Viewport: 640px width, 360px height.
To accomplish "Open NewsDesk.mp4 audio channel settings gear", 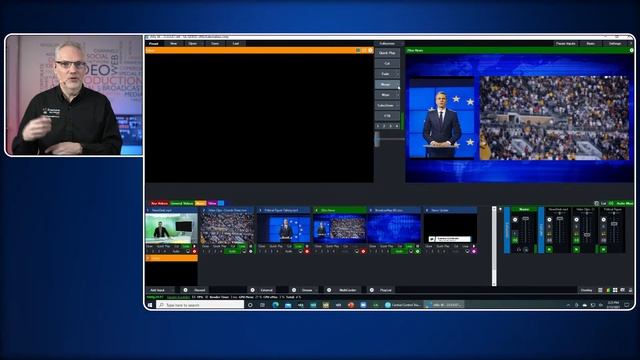I will (x=549, y=220).
